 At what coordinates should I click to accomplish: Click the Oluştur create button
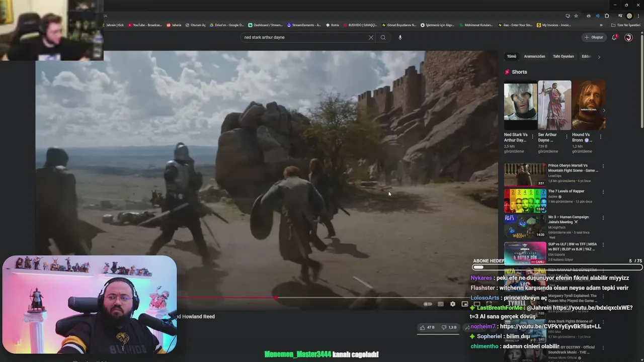coord(594,37)
